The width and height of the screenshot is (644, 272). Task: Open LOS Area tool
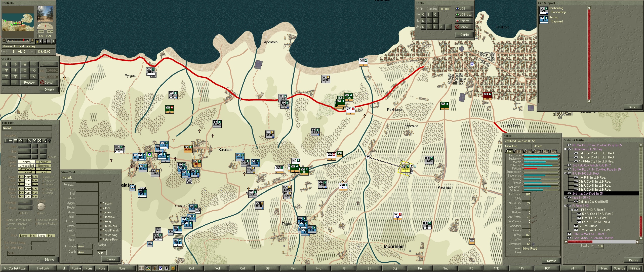[464, 15]
